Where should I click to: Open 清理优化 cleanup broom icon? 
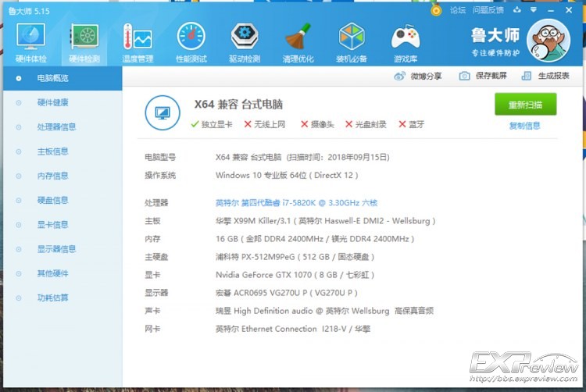(x=298, y=42)
